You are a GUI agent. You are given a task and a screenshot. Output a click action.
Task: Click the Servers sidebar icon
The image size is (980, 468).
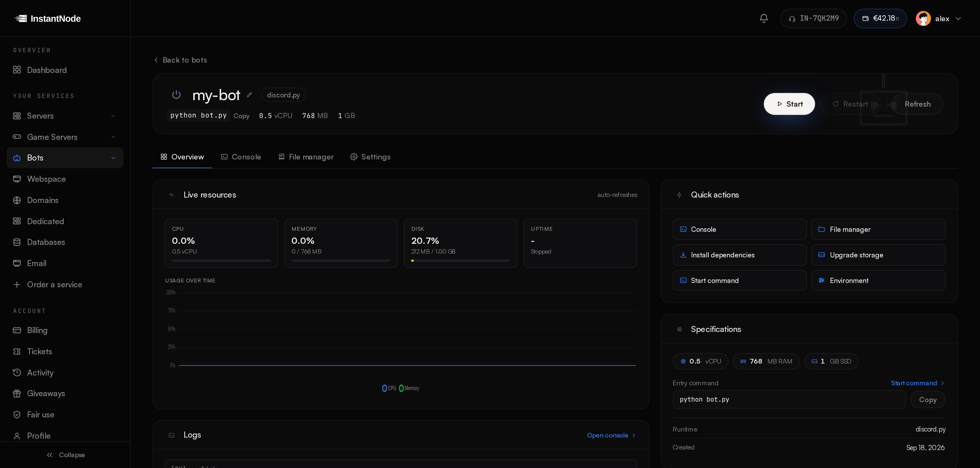[17, 116]
